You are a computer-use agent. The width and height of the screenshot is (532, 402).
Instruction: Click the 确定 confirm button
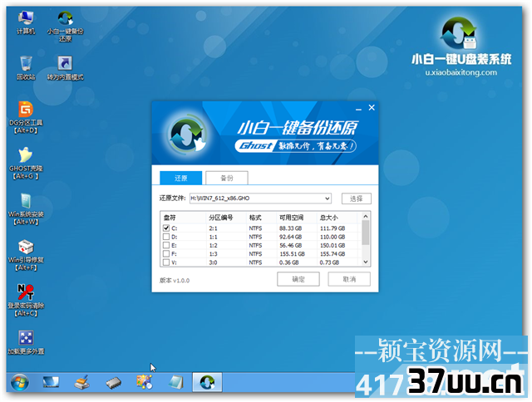298,279
